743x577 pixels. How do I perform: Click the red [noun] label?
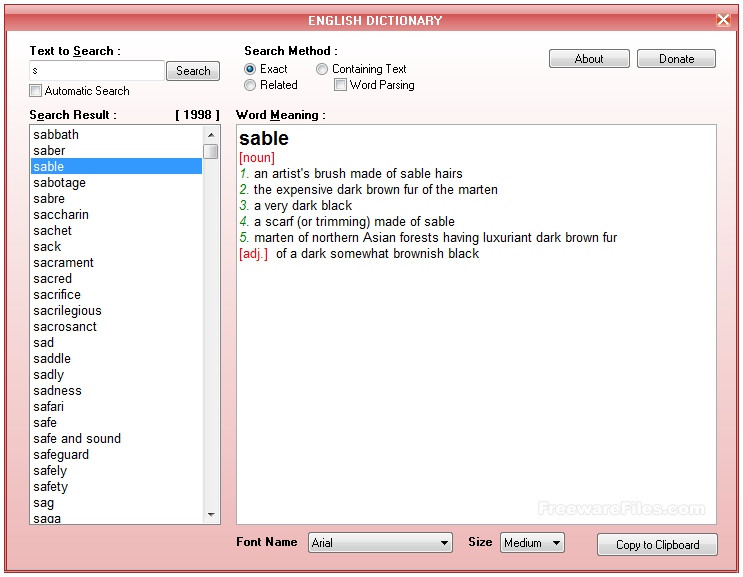pyautogui.click(x=257, y=158)
